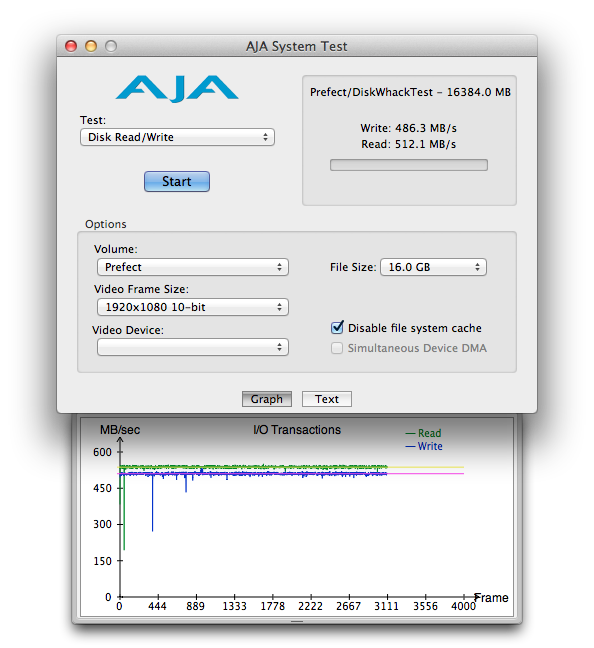Close the AJA System Test window
This screenshot has width=594, height=648.
point(71,46)
